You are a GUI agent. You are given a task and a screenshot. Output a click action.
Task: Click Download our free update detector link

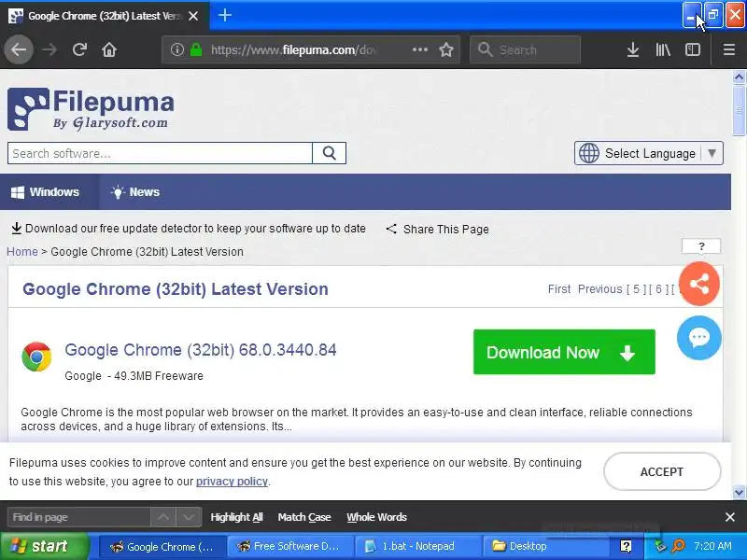[189, 229]
